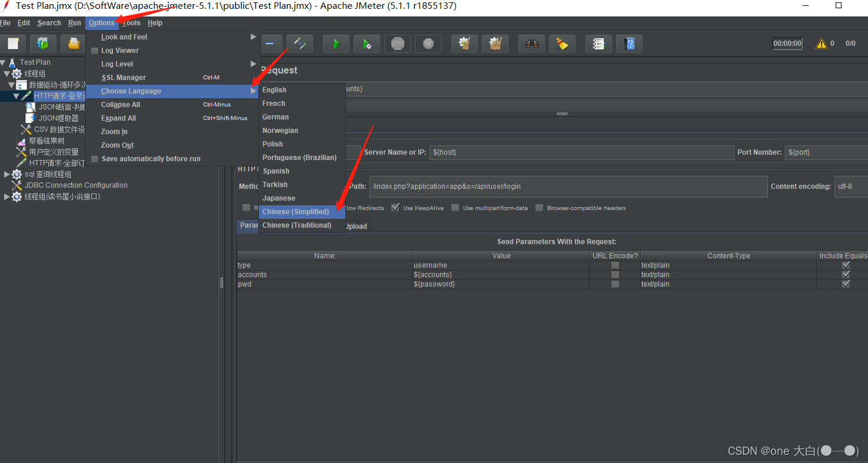
Task: Toggle Save automatically before run checkbox
Action: pyautogui.click(x=95, y=159)
